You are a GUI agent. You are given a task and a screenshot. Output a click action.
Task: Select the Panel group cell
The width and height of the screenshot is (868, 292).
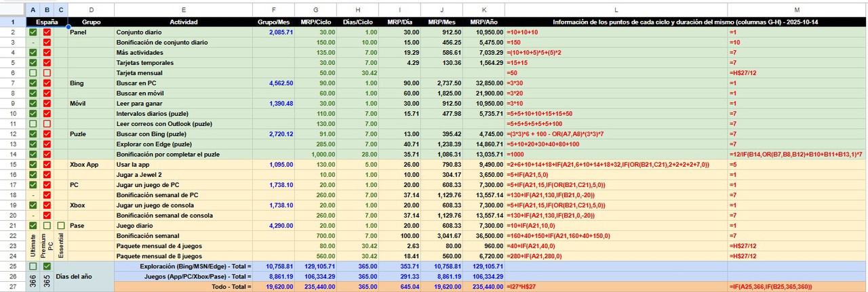point(91,32)
